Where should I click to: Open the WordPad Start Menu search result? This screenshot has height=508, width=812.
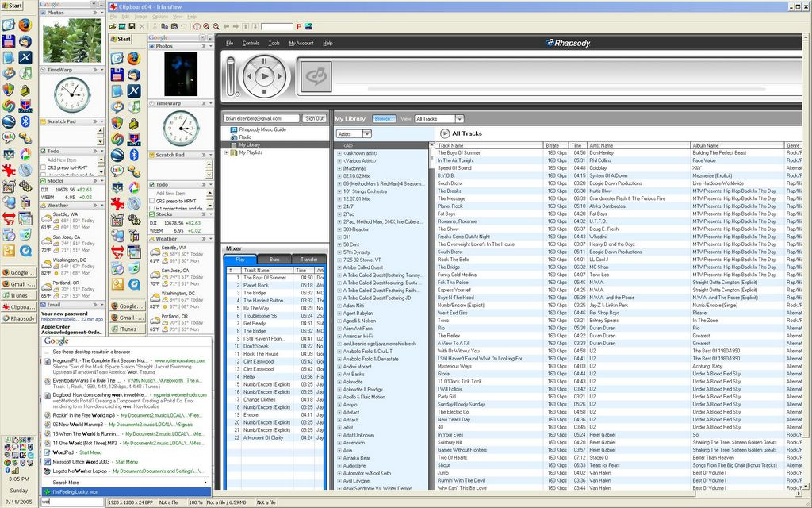click(x=77, y=452)
